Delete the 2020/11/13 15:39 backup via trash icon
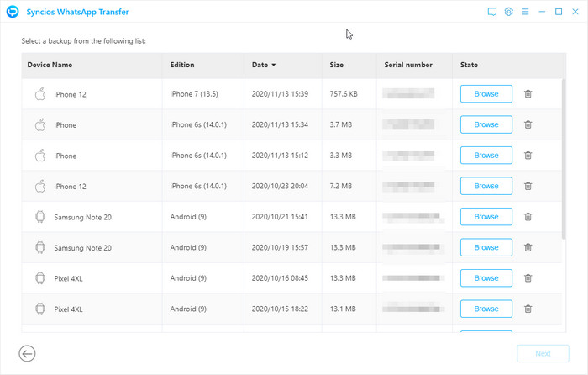Image resolution: width=588 pixels, height=375 pixels. pos(528,94)
